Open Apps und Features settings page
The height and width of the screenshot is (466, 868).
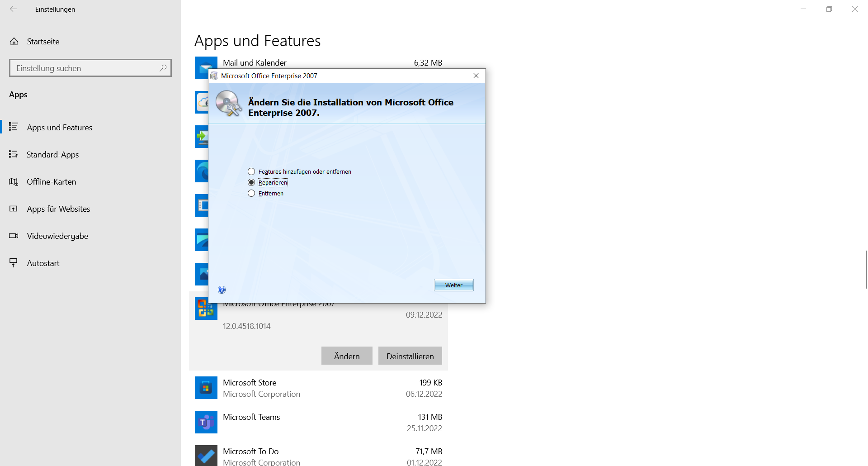pyautogui.click(x=90, y=127)
